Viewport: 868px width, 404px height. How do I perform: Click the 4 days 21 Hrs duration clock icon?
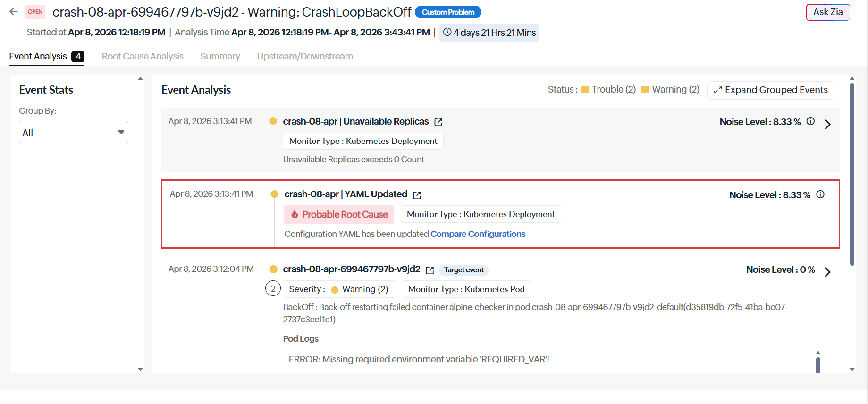[447, 32]
